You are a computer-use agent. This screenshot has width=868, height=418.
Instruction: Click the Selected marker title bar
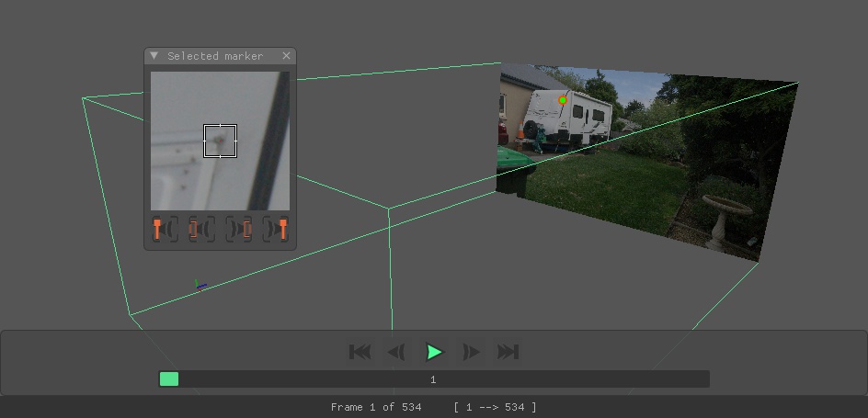(215, 56)
